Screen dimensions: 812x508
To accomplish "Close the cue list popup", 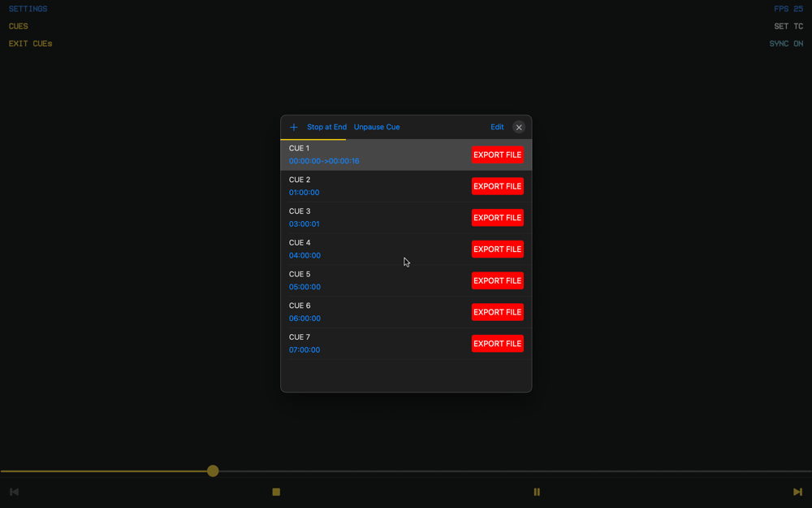I will (x=518, y=127).
